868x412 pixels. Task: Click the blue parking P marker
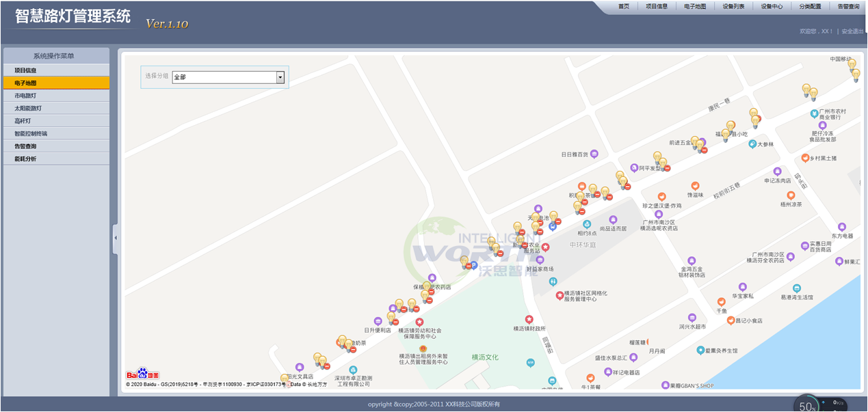(473, 266)
